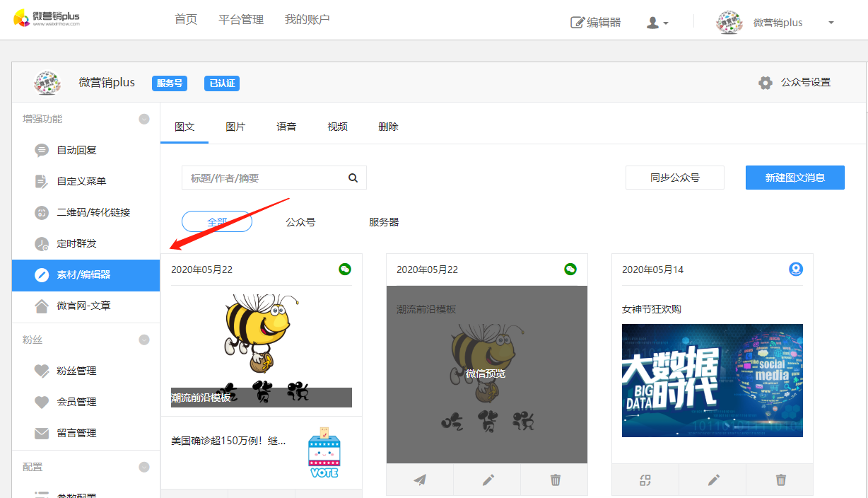Click the top-right 微营销plus account avatar
The height and width of the screenshot is (498, 868).
[x=729, y=23]
